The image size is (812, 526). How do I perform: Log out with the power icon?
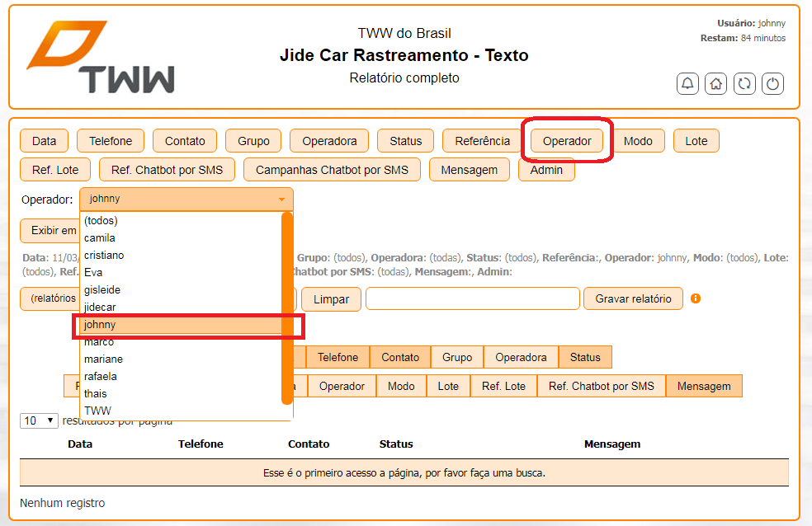[772, 84]
